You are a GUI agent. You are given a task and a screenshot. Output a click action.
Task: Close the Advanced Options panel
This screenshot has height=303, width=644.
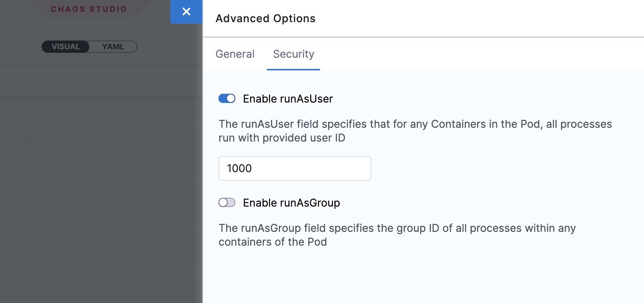click(186, 12)
